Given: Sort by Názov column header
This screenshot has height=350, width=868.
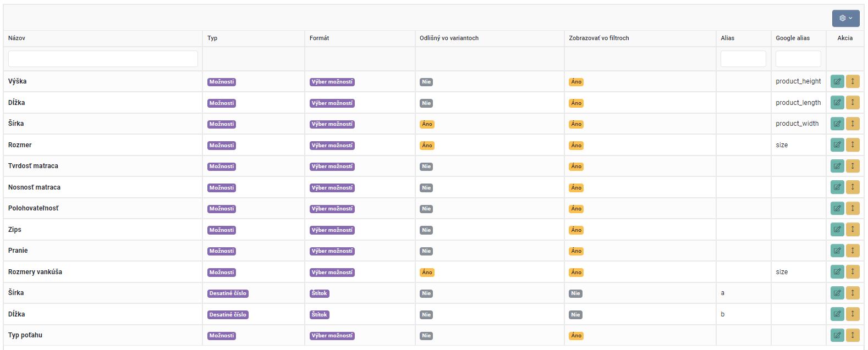Looking at the screenshot, I should click(x=17, y=38).
